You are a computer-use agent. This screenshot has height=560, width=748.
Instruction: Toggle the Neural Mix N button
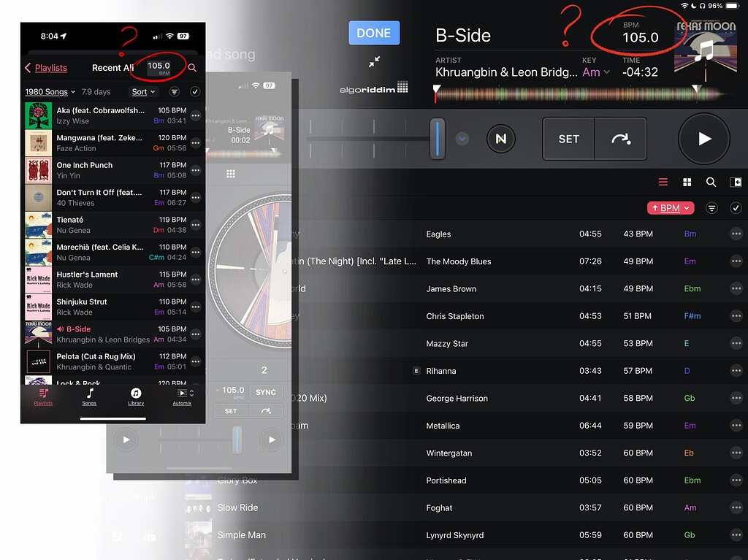(x=500, y=139)
